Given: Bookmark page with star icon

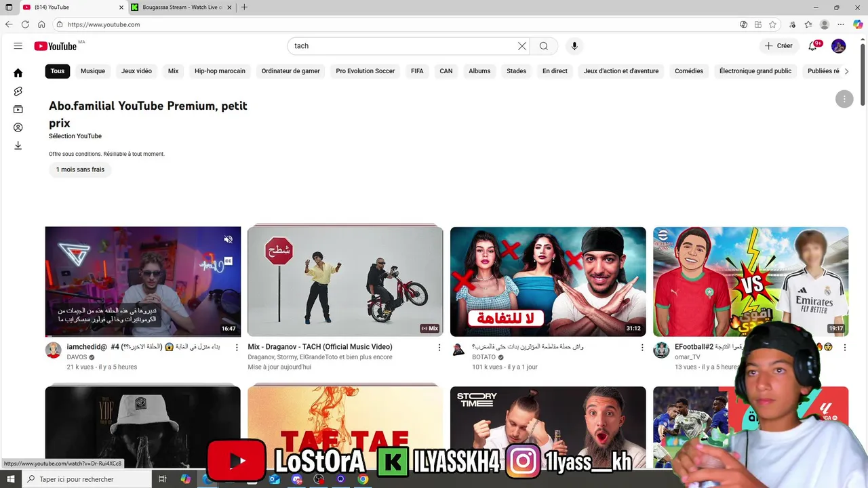Looking at the screenshot, I should point(772,24).
